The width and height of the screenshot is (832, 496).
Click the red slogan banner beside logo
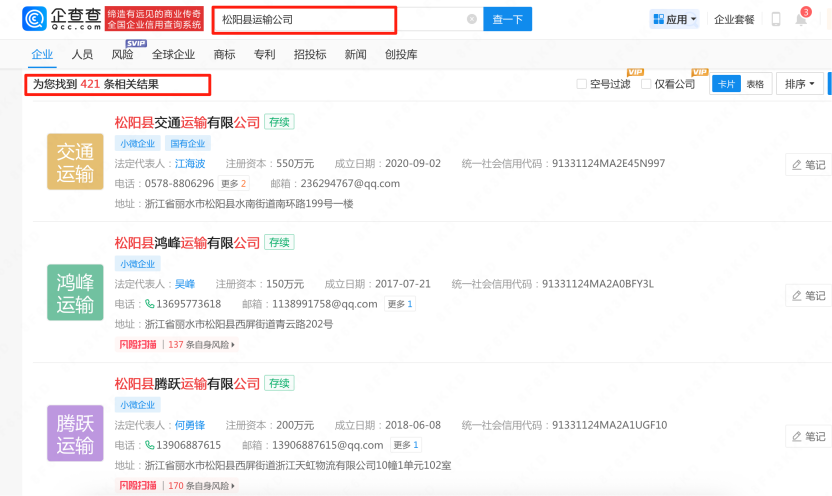(154, 19)
